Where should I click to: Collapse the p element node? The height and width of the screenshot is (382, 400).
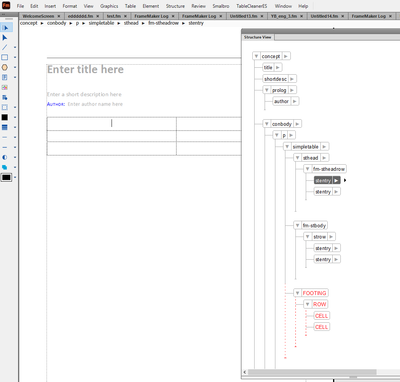tap(277, 135)
